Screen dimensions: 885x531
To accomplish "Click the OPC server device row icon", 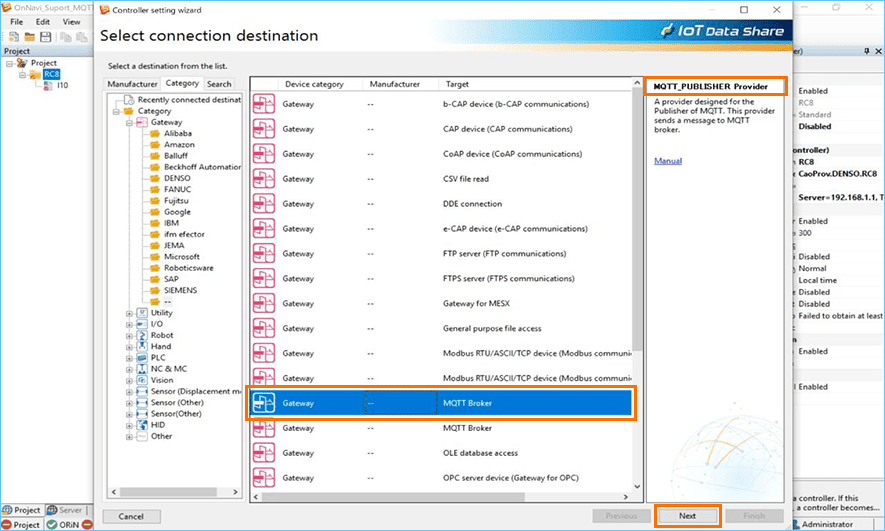I will (264, 477).
